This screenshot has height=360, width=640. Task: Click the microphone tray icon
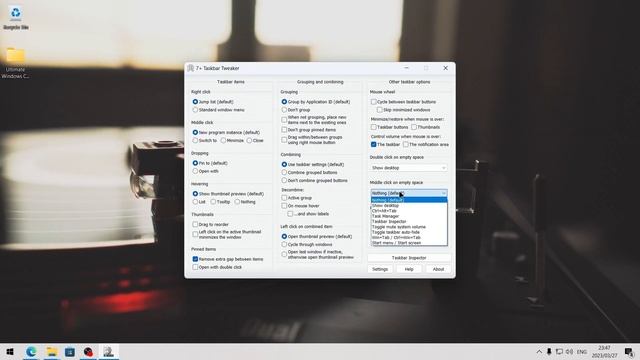coord(549,351)
